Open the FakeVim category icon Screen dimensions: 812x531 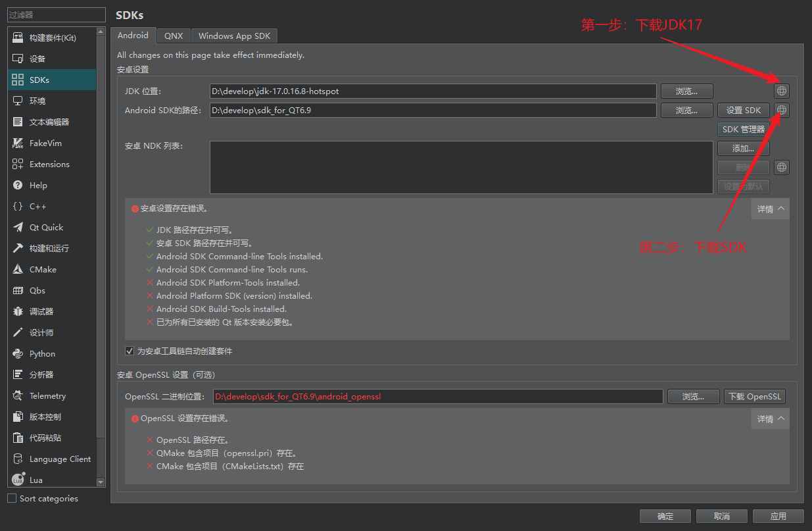(x=18, y=143)
